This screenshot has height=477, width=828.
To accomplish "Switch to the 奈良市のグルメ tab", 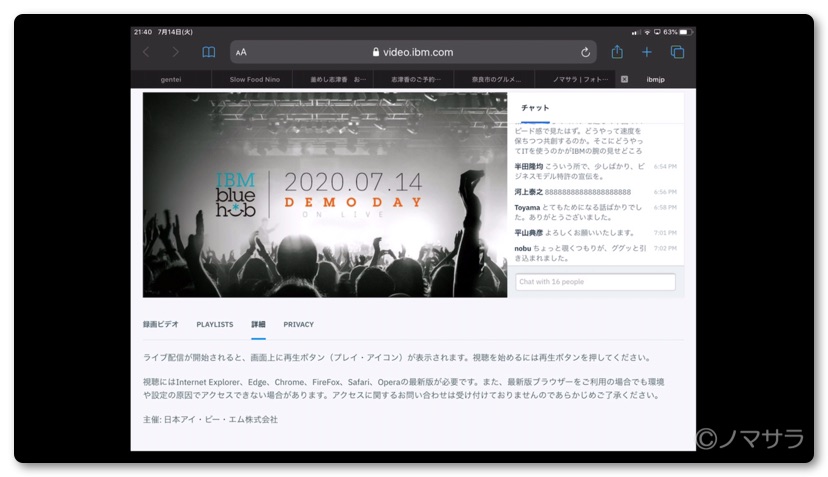I will (496, 79).
